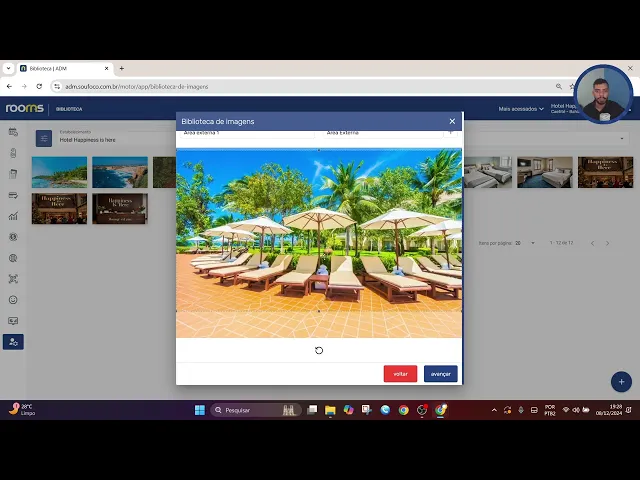
Task: Click the browser back arrow
Action: pos(9,87)
